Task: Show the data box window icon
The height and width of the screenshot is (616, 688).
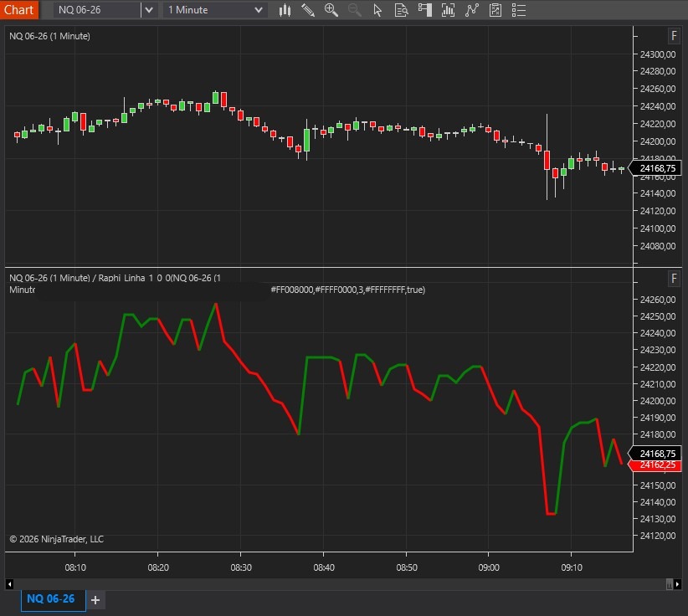Action: click(x=401, y=10)
